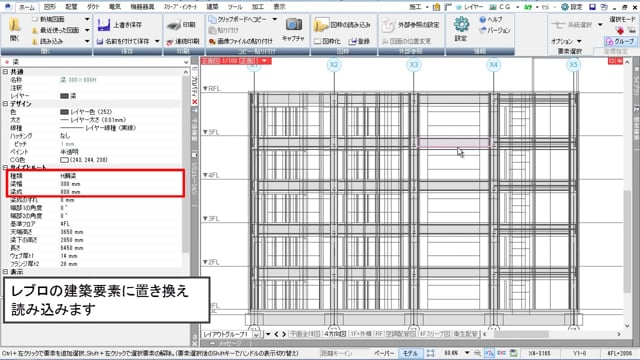
Task: Open the view scale dropdown on red tab
Action: tap(264, 61)
